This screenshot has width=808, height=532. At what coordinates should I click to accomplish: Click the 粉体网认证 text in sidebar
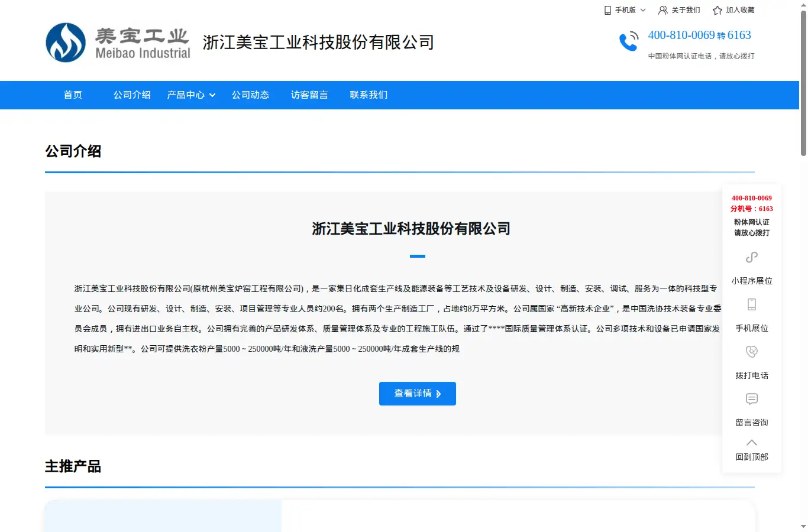coord(752,222)
